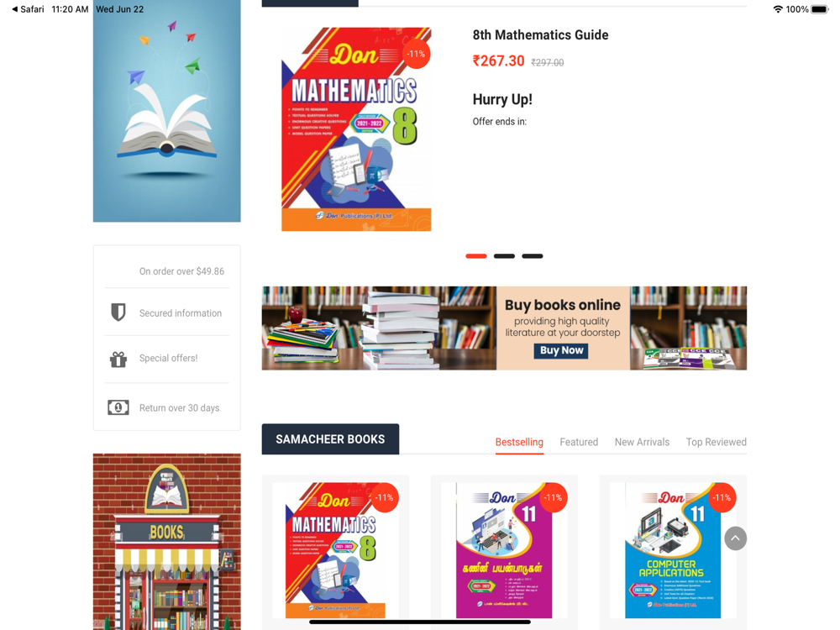Tap the -11% badge on Computer Applications book
Screen dimensions: 840x630
click(721, 497)
